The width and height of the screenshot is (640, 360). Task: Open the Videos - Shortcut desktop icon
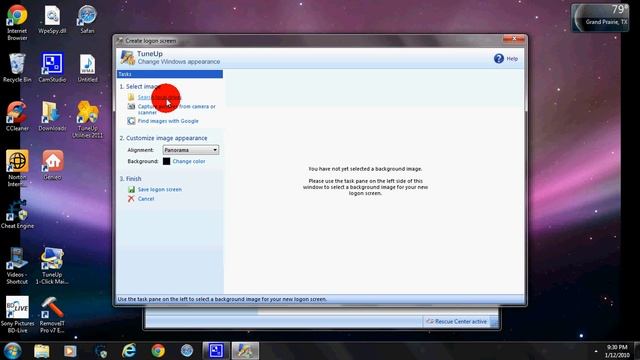point(17,266)
